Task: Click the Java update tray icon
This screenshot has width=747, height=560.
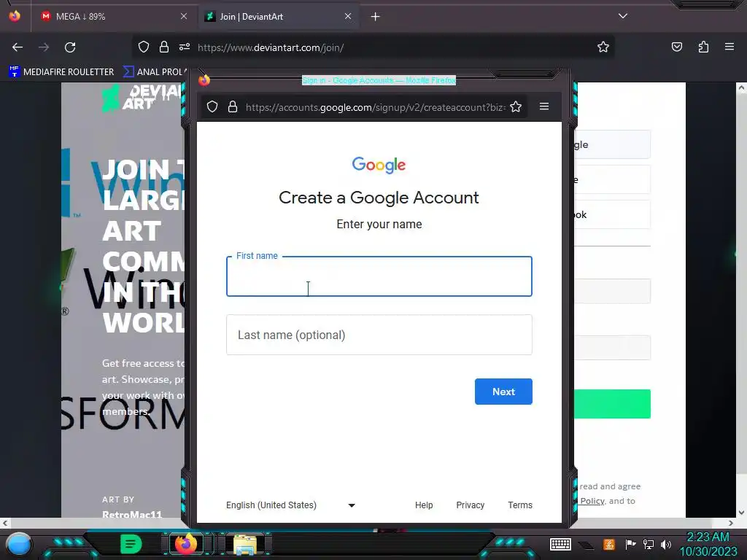Action: (x=609, y=544)
